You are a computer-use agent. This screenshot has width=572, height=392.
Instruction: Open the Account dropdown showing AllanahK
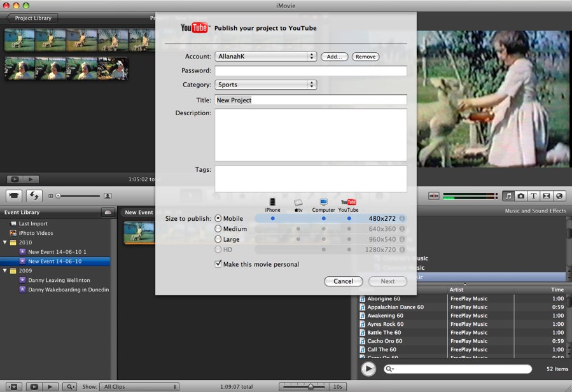tap(265, 56)
